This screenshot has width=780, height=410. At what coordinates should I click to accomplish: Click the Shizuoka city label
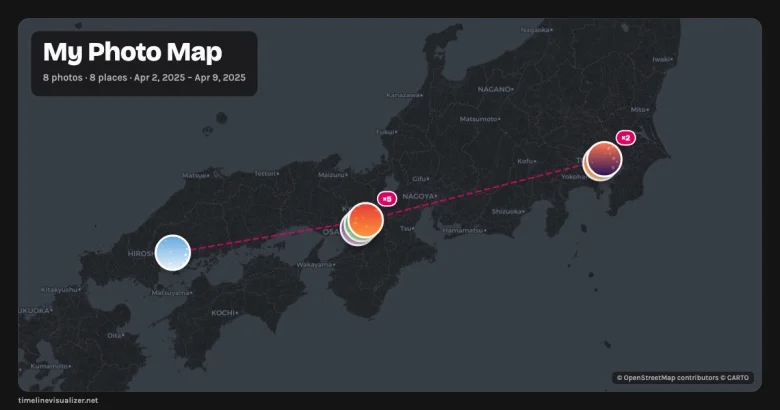506,211
